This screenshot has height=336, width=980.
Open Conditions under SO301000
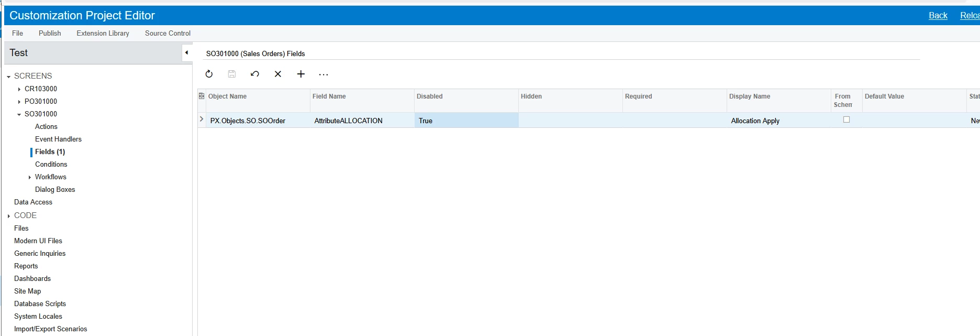click(x=51, y=164)
